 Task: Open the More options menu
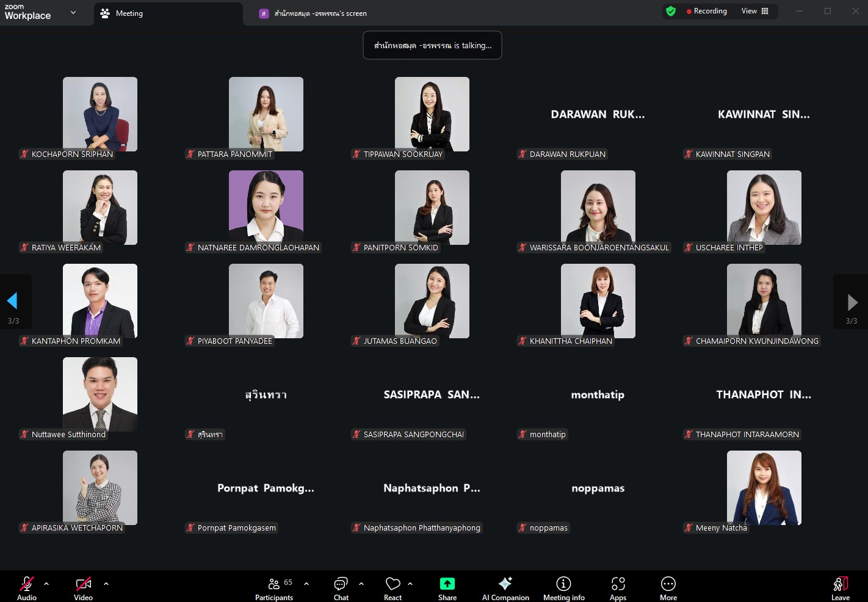[x=668, y=588]
